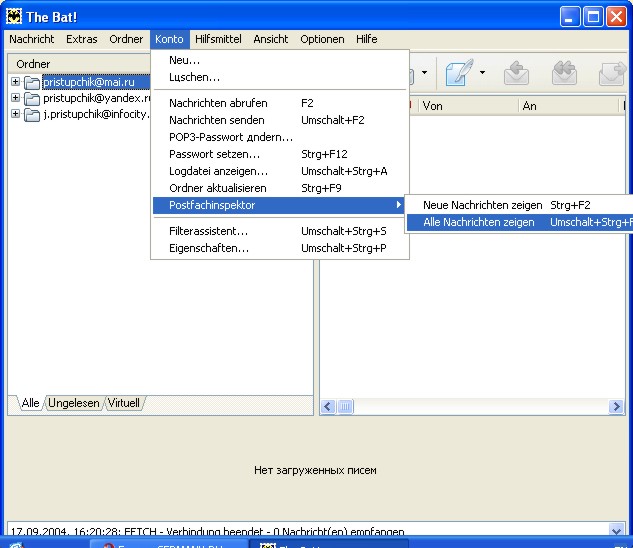Image resolution: width=633 pixels, height=548 pixels.
Task: Choose Alle Nachrichten zeigen
Action: (520, 222)
